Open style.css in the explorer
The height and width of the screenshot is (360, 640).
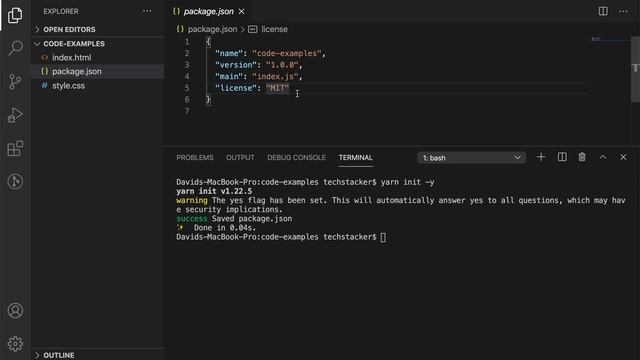pyautogui.click(x=98, y=86)
